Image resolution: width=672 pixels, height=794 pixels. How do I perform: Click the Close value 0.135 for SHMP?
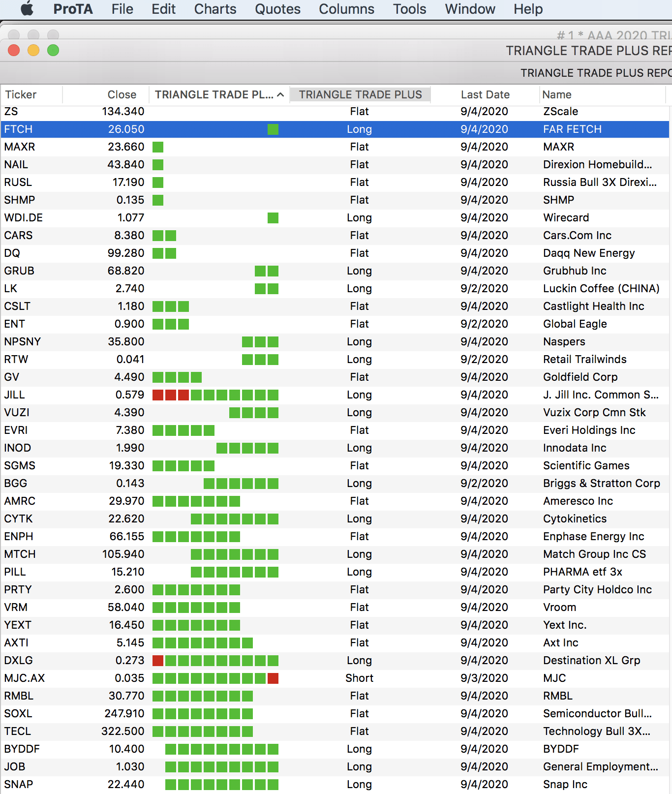point(130,200)
